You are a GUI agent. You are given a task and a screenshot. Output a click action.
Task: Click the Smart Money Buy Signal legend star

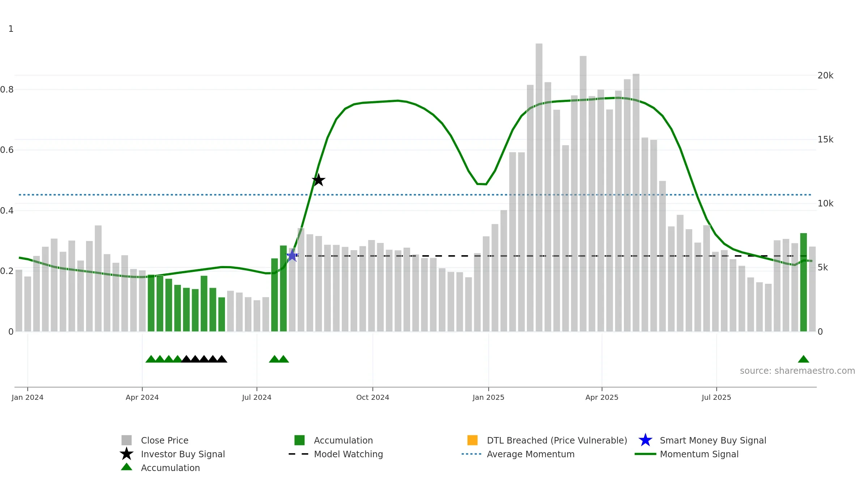click(645, 440)
